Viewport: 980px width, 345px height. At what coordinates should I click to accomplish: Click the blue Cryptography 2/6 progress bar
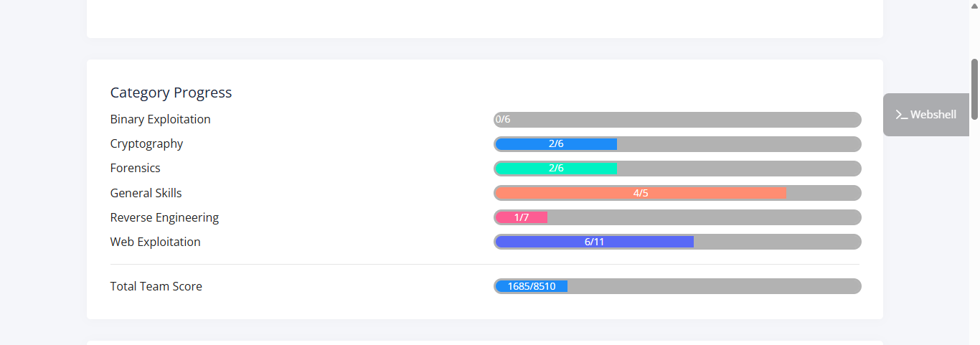[556, 144]
